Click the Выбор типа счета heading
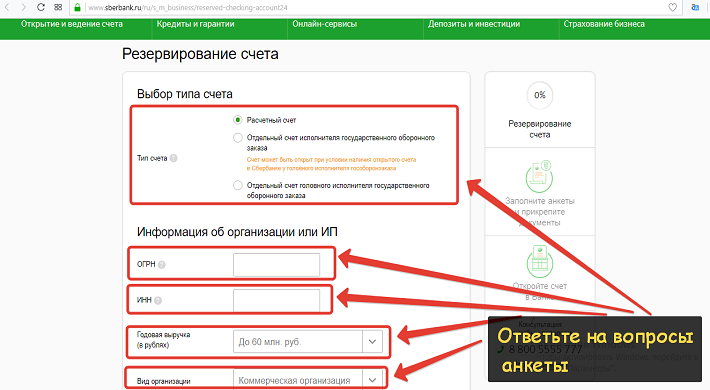The height and width of the screenshot is (390, 710). pyautogui.click(x=185, y=94)
